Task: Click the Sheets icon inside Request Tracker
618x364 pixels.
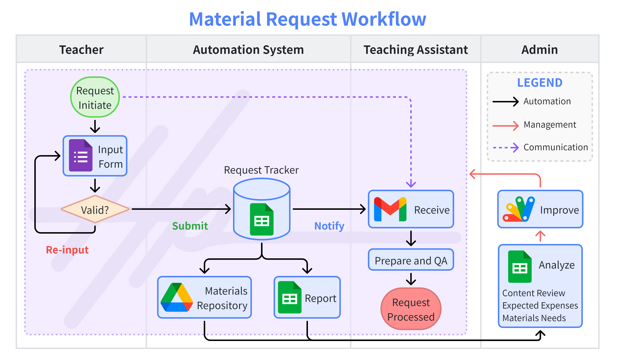Action: [262, 219]
